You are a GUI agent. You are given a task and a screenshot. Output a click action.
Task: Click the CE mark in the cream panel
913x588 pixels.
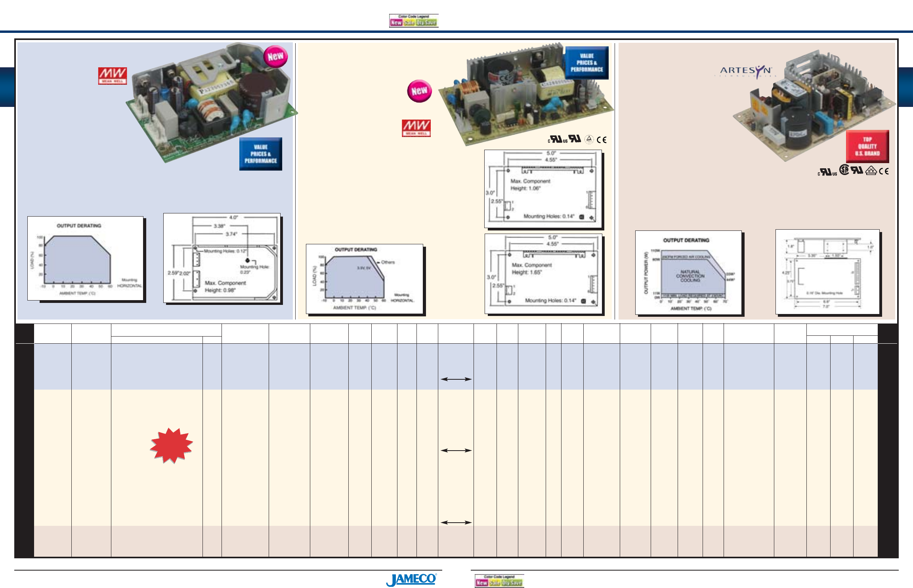[x=602, y=140]
